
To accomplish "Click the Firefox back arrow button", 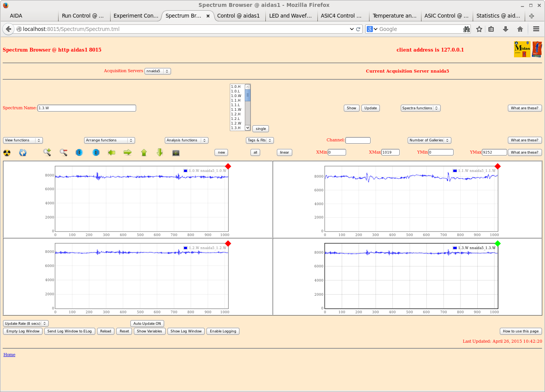I will (x=8, y=29).
